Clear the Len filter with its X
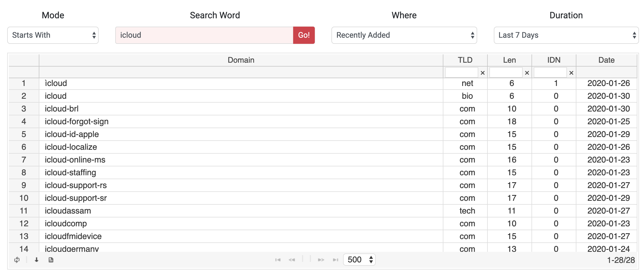 (x=527, y=73)
